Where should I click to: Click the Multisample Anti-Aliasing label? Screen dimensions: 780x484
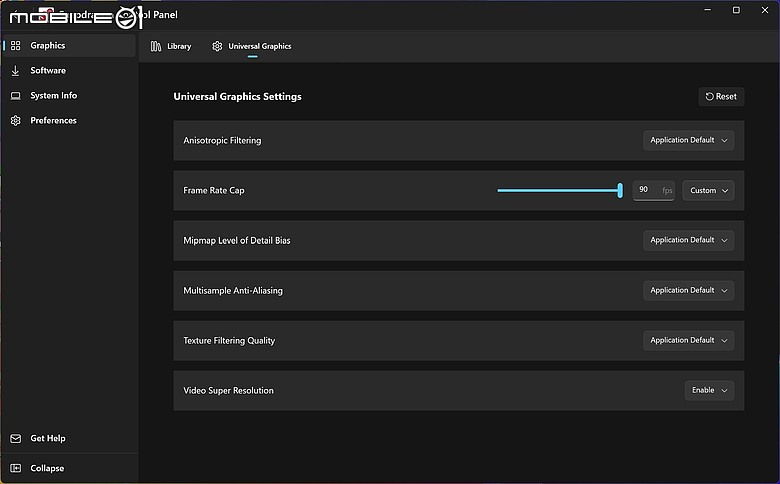pyautogui.click(x=233, y=290)
